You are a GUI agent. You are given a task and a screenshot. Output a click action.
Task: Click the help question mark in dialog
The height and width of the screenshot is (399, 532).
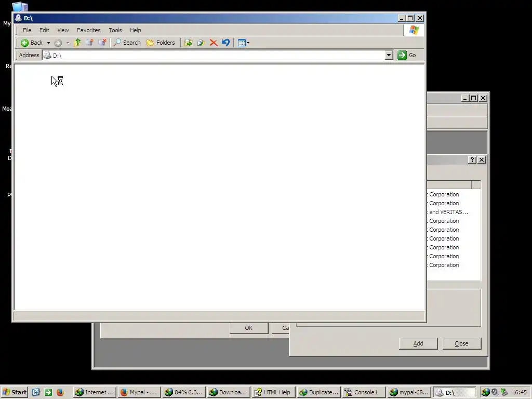[472, 160]
